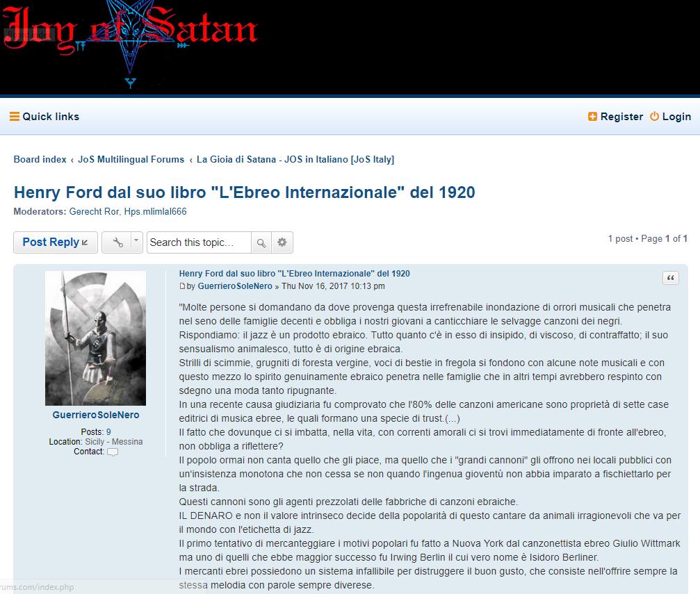The width and height of the screenshot is (700, 594).
Task: Open the Register page
Action: pos(621,117)
